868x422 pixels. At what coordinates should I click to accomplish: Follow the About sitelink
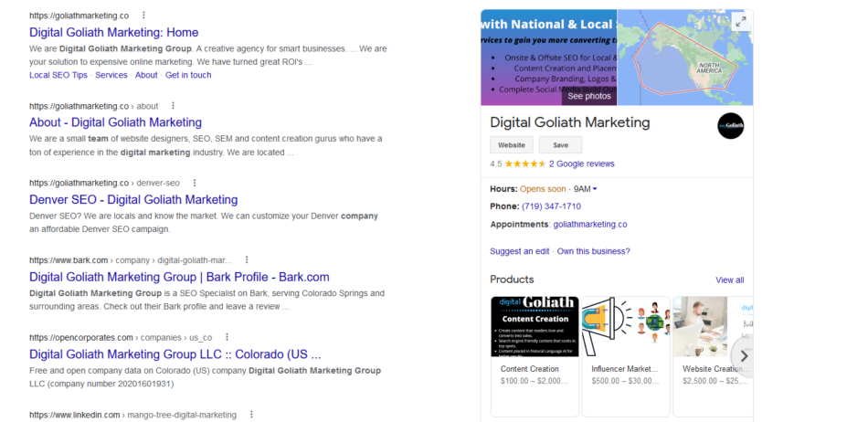point(146,75)
